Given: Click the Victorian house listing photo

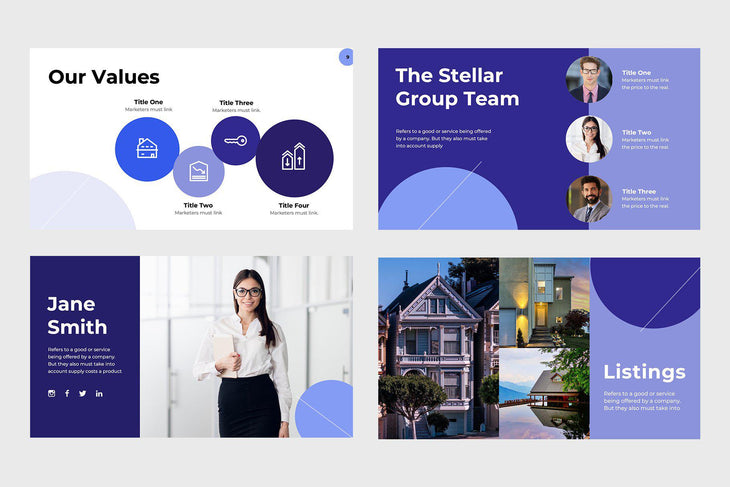Looking at the screenshot, I should click(x=438, y=348).
